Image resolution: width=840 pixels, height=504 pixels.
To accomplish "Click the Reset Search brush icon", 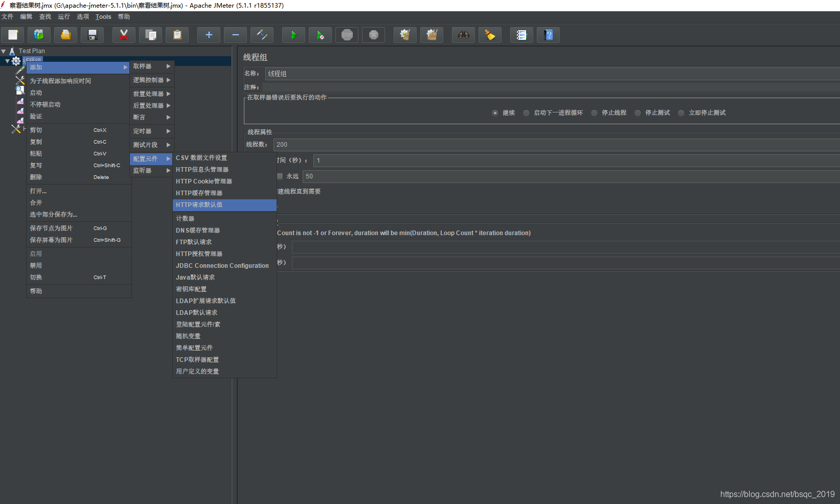I will point(490,35).
